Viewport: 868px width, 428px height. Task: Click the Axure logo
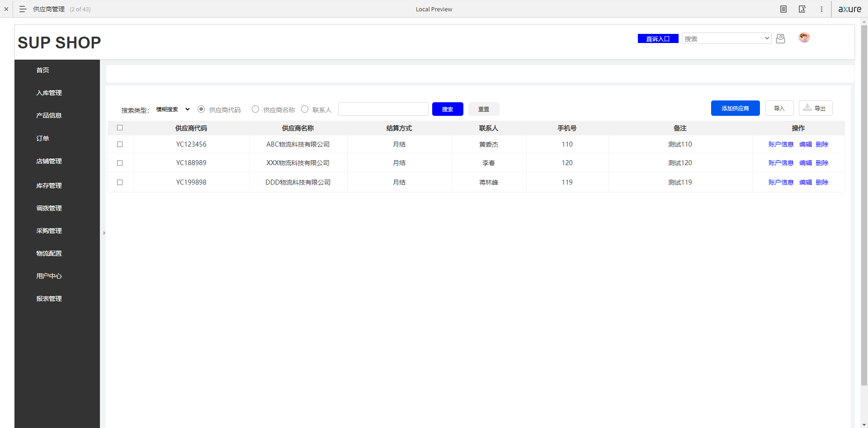point(850,9)
